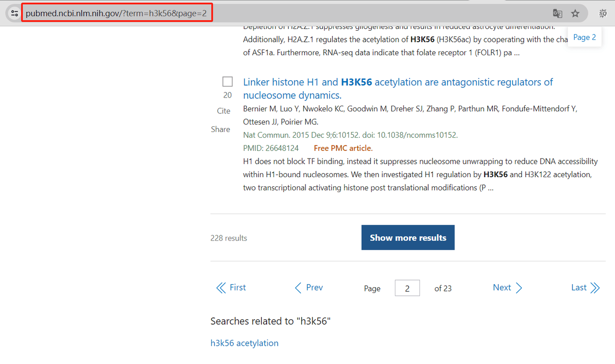Click Share for result 20
Viewport: 615px width, 364px height.
pyautogui.click(x=221, y=129)
